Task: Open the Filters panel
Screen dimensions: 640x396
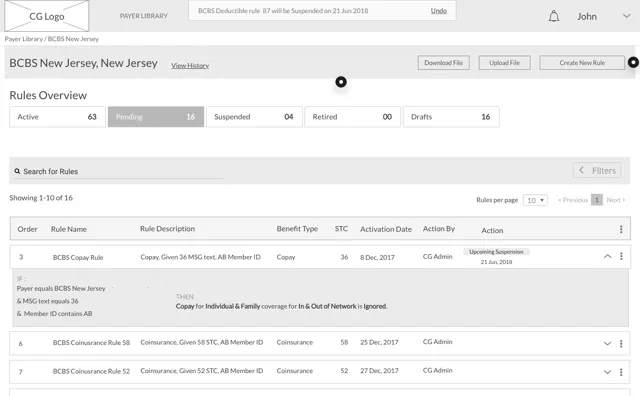Action: (x=597, y=170)
